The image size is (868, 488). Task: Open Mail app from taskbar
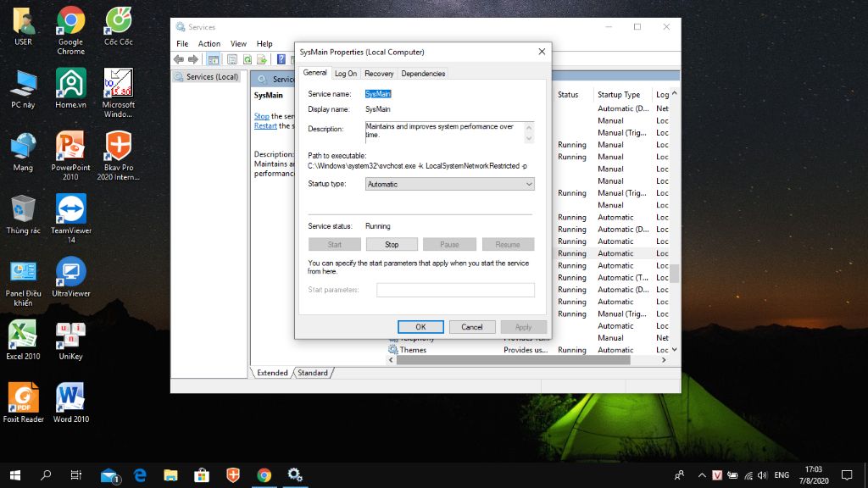click(x=109, y=474)
